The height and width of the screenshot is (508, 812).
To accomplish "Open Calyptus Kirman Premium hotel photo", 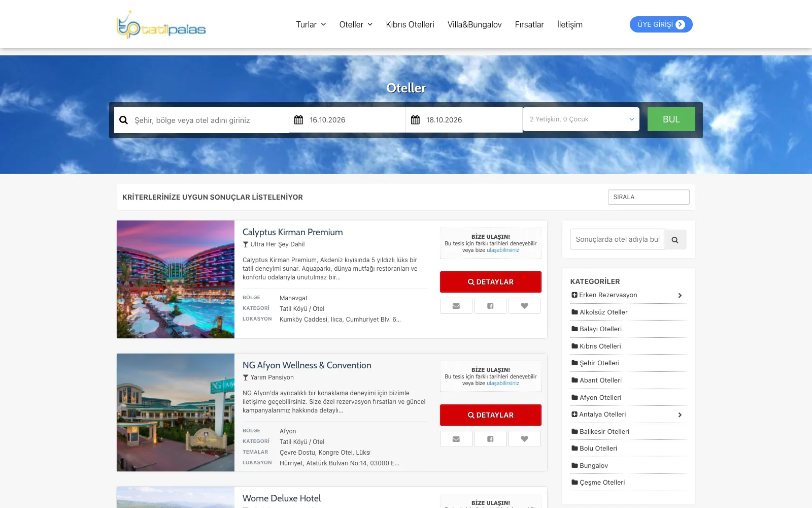I will [176, 279].
